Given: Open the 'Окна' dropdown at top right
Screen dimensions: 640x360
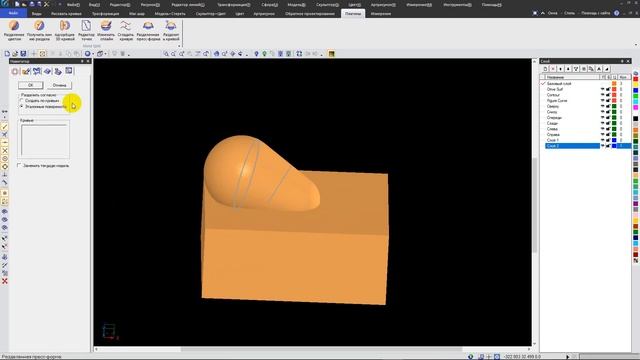Looking at the screenshot, I should pos(552,13).
